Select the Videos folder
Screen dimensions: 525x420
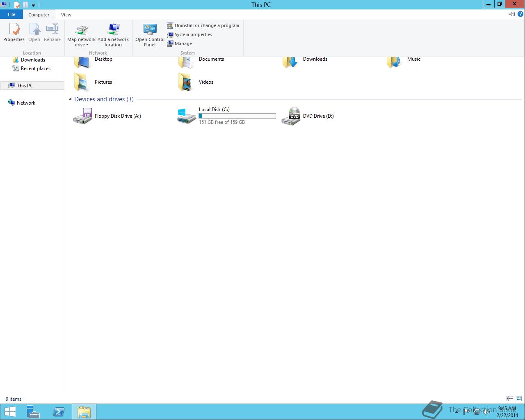196,82
